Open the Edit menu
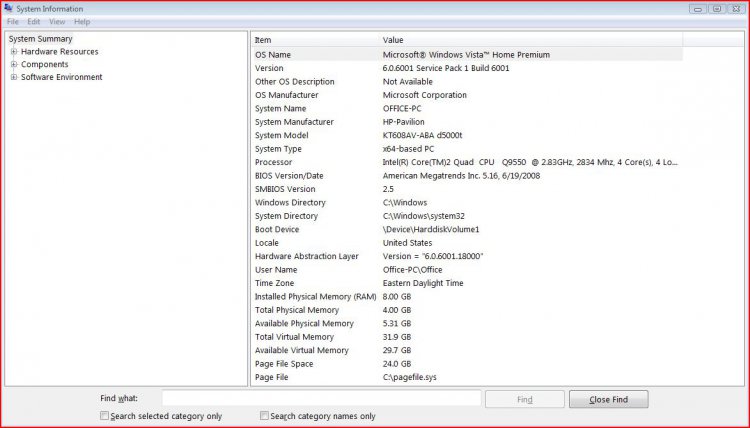750x428 pixels. pos(33,22)
